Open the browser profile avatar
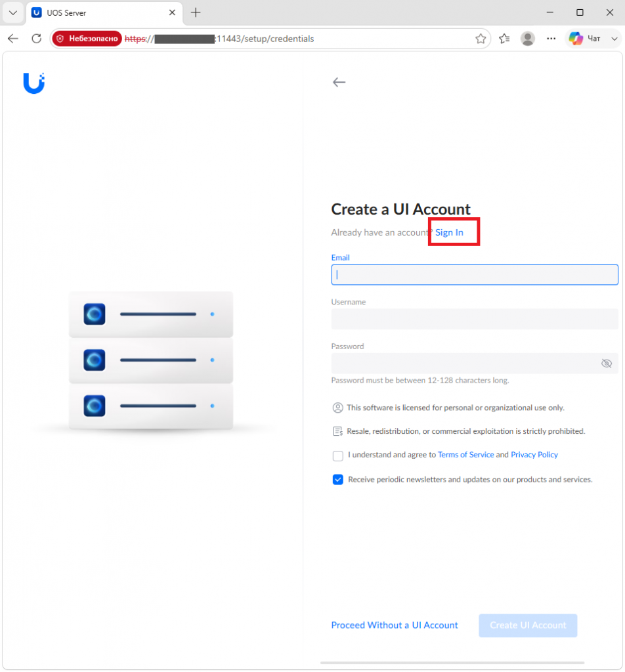This screenshot has width=625, height=672. click(x=528, y=39)
